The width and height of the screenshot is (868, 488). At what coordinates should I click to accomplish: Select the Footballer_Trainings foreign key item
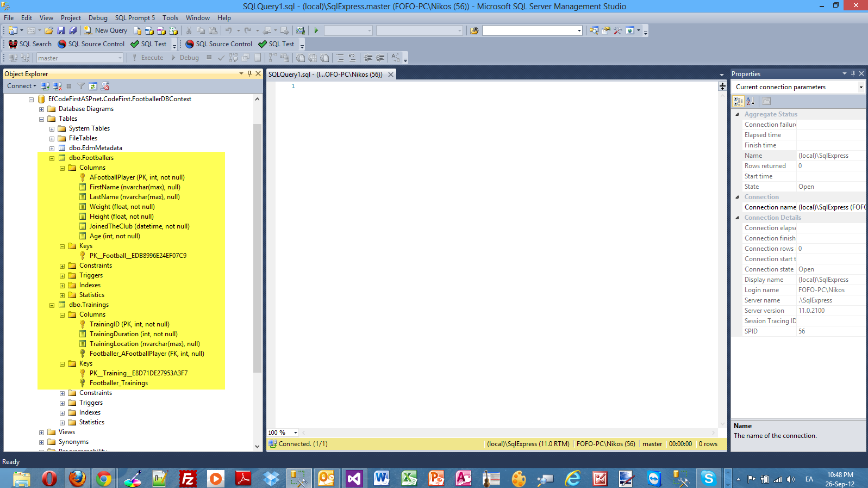(x=118, y=383)
